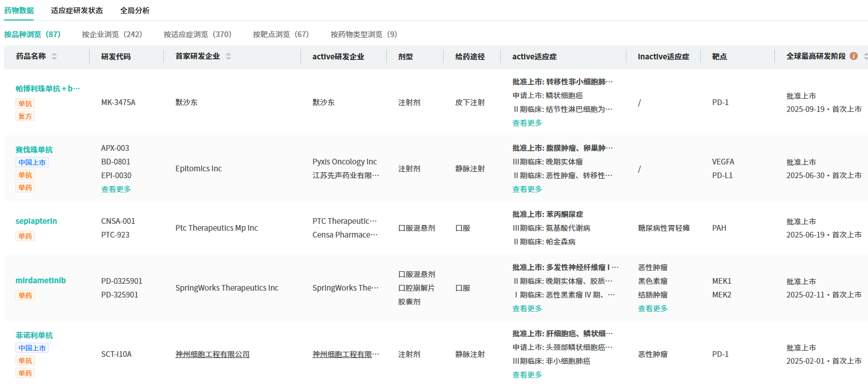Click 中国上市 tag under 赛伐珠单抗
The image size is (868, 386).
click(32, 162)
